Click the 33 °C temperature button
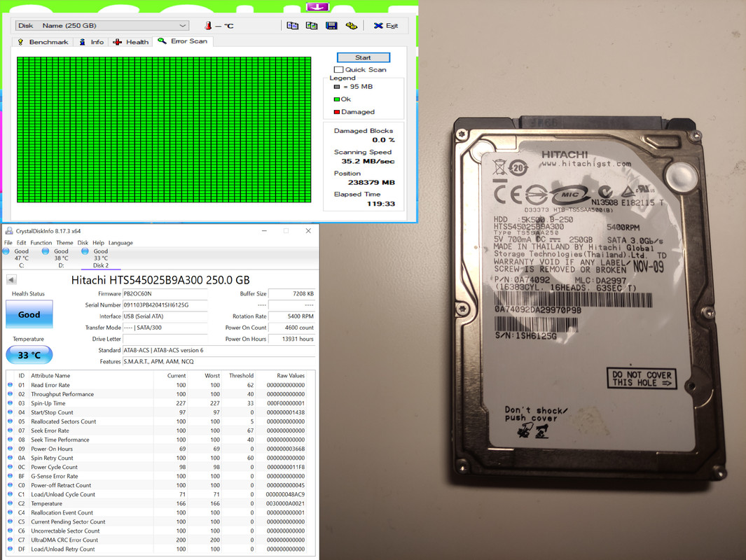This screenshot has width=746, height=560. point(29,355)
